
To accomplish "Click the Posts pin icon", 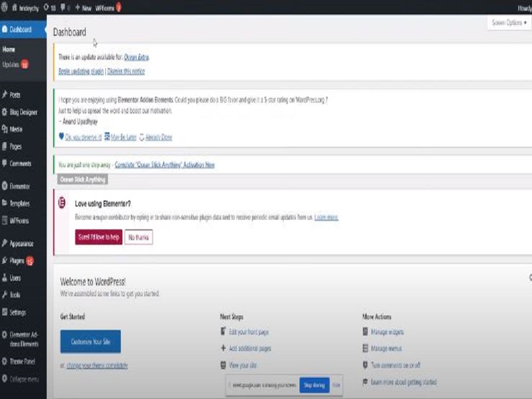I will (x=4, y=95).
